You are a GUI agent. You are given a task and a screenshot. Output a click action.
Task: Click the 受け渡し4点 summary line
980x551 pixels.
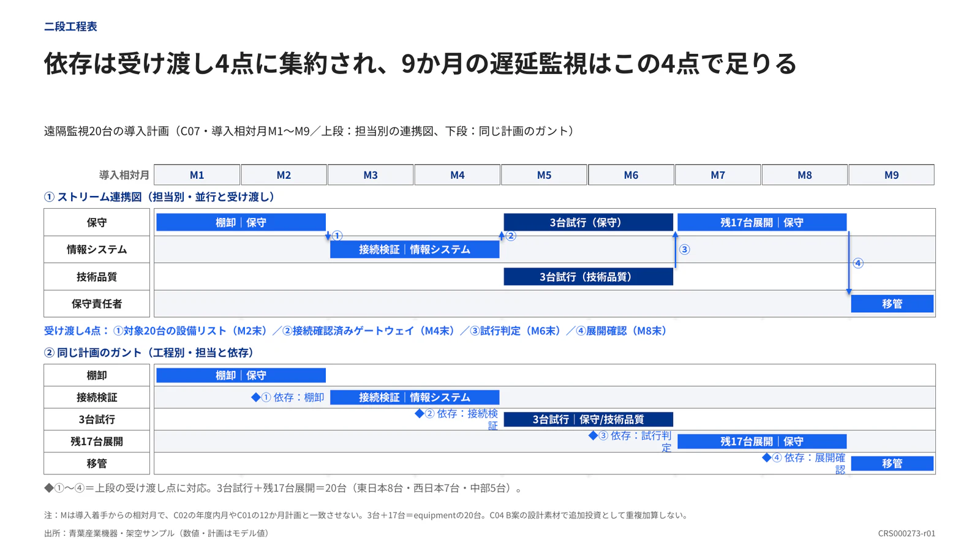tap(357, 331)
